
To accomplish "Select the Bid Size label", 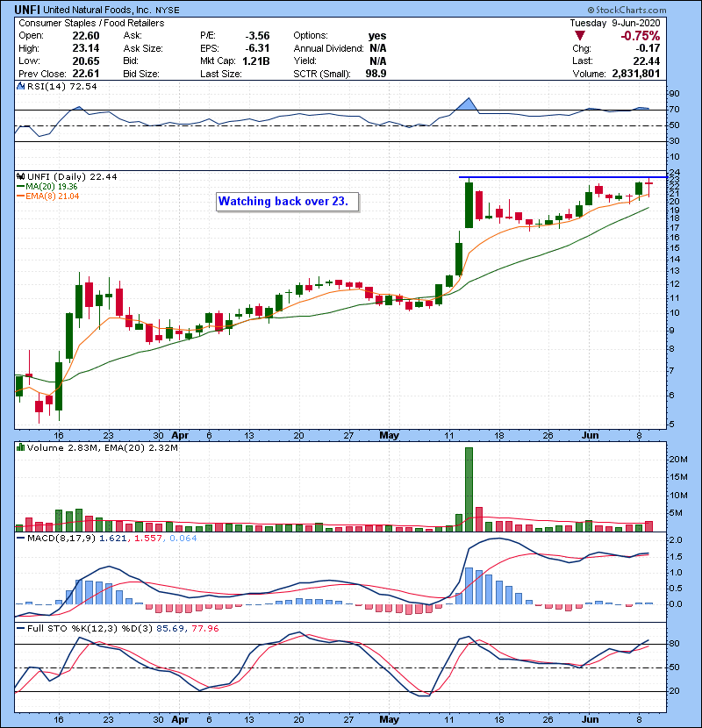I will pos(141,74).
